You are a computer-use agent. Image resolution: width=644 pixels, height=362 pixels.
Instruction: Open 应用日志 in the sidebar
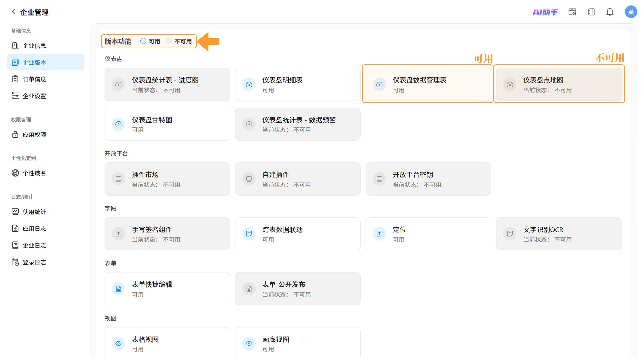(x=45, y=228)
